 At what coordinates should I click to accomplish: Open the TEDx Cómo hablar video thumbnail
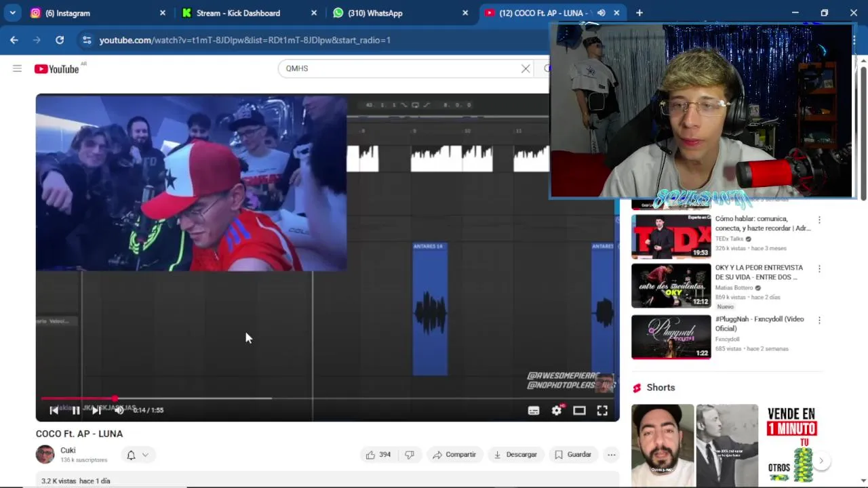click(x=671, y=237)
